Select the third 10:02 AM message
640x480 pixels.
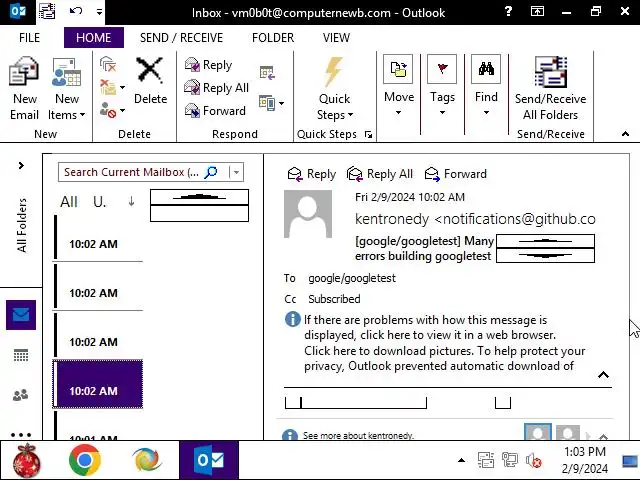pyautogui.click(x=98, y=335)
